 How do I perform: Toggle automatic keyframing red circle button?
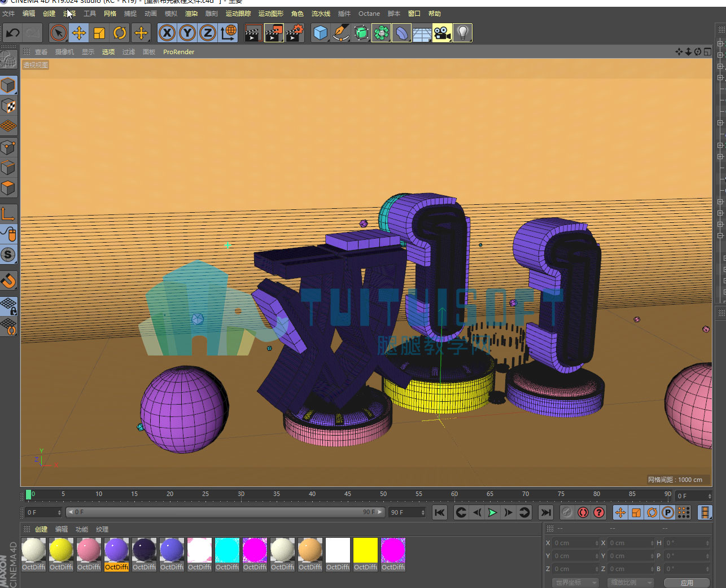coord(583,512)
